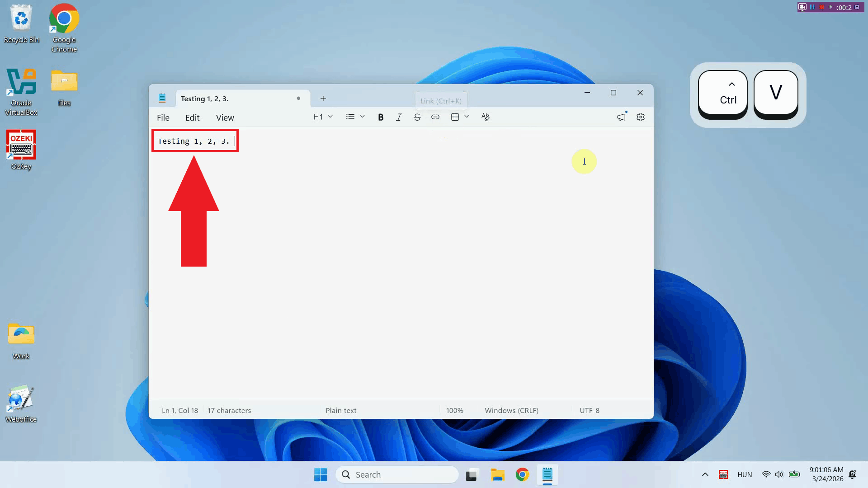This screenshot has height=488, width=868.
Task: Open the Windows Start menu
Action: coord(321,475)
